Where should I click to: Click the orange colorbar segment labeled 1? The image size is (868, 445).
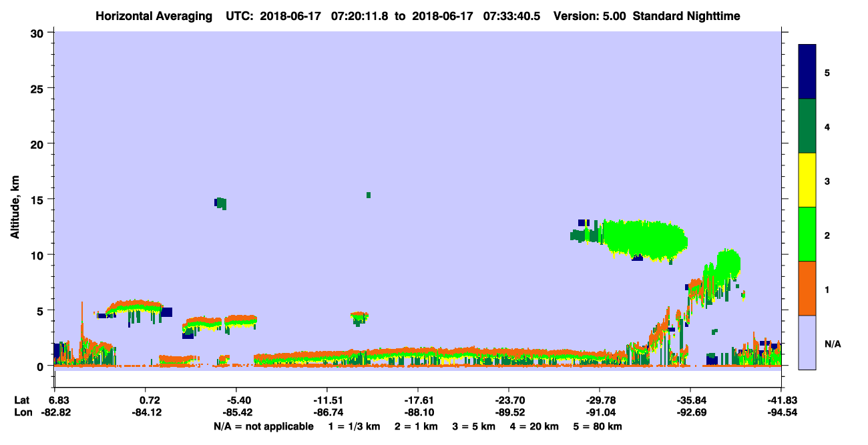(x=807, y=288)
